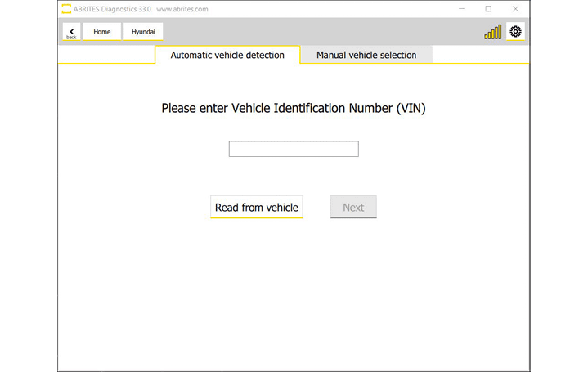The width and height of the screenshot is (588, 372).
Task: Open the Manual vehicle selection tab
Action: point(366,55)
